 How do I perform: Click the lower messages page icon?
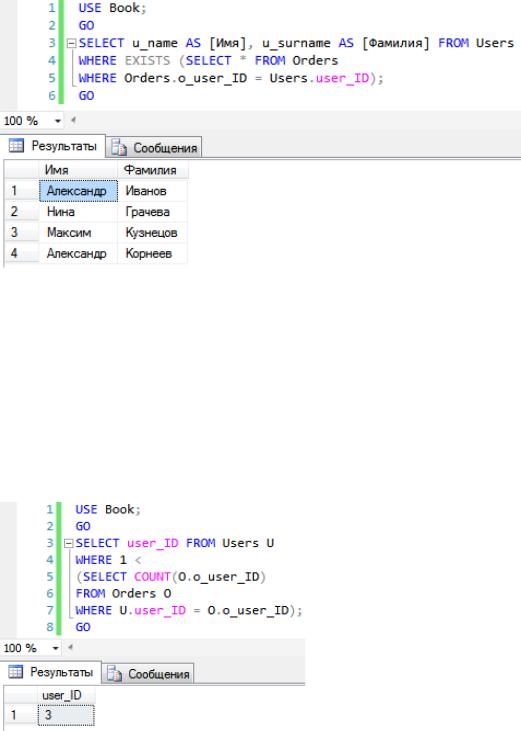pos(114,674)
